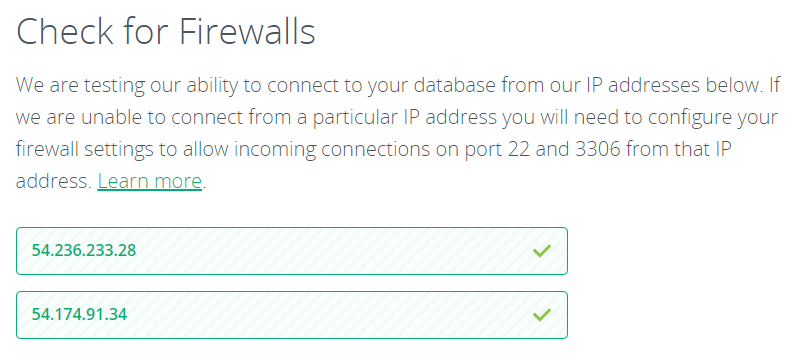The height and width of the screenshot is (360, 804).
Task: Click the striped middle area of the 54.174.91.34 box
Action: 292,314
